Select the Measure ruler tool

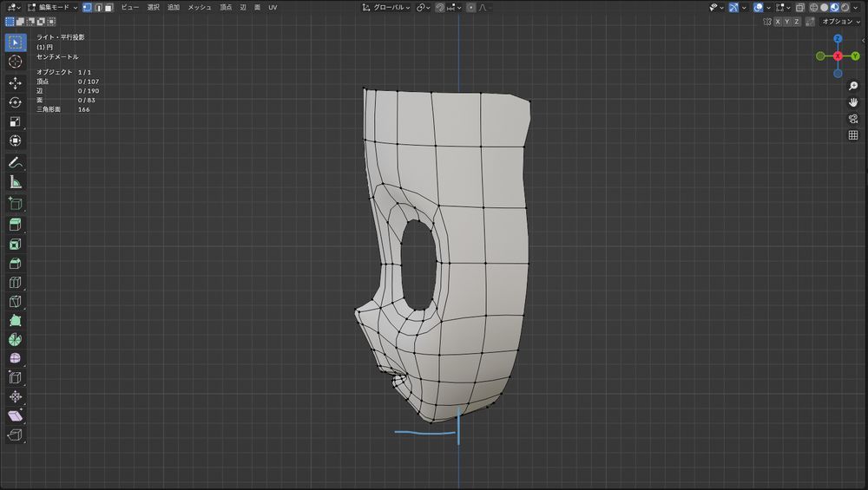coord(15,182)
